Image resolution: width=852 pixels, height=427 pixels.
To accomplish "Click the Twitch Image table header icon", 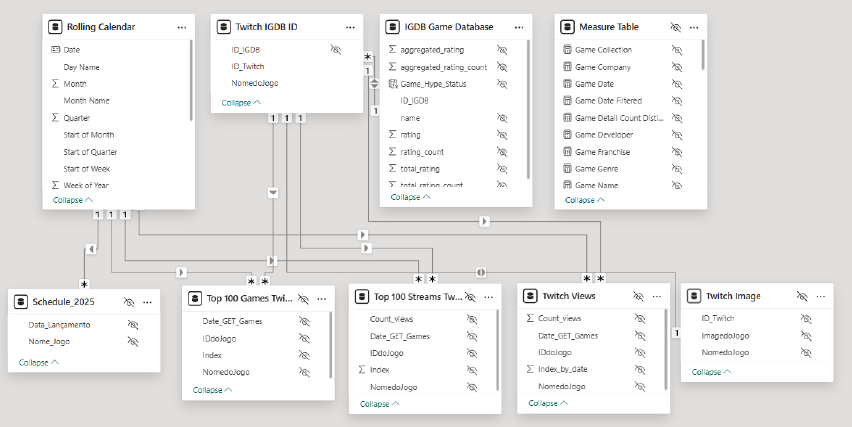I will [x=696, y=296].
